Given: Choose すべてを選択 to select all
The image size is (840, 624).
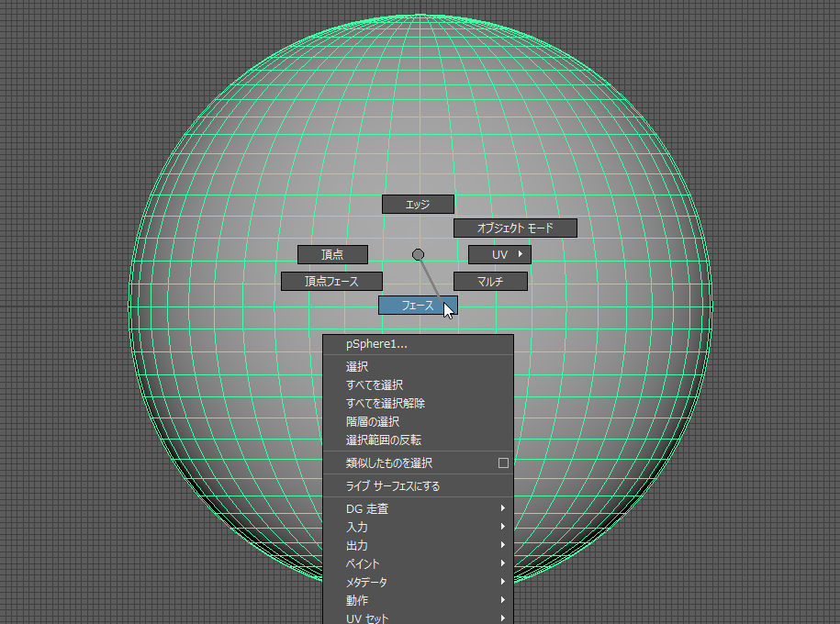Looking at the screenshot, I should [374, 384].
